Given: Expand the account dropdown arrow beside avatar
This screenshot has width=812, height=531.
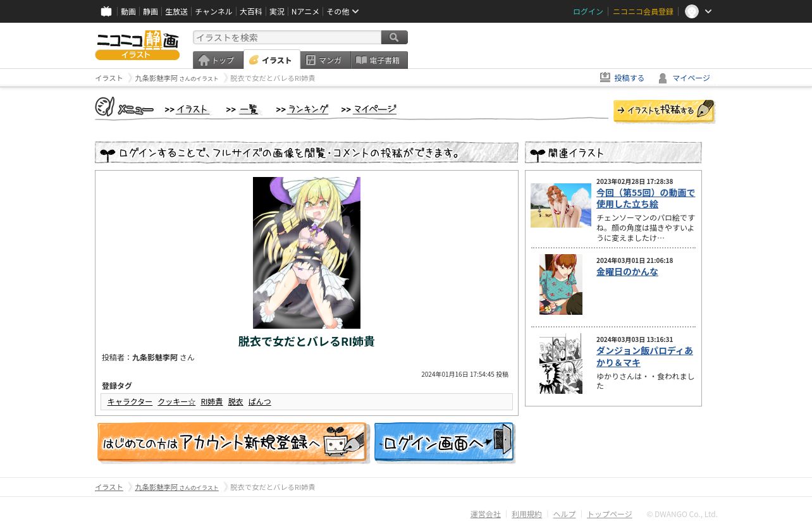Looking at the screenshot, I should pyautogui.click(x=708, y=11).
